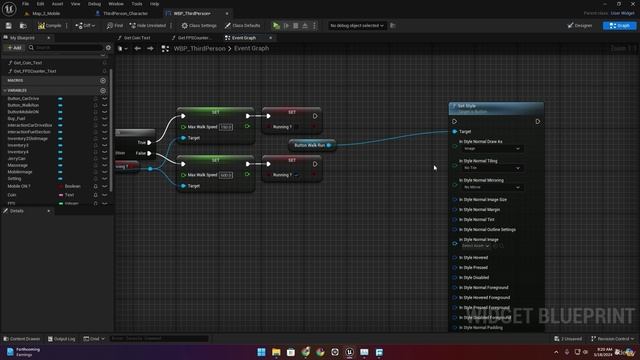
Task: Click the Target pin on Set Style
Action: pos(454,132)
